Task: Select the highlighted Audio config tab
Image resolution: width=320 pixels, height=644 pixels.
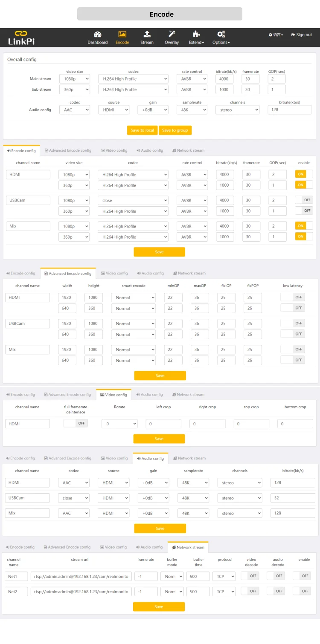Action: click(150, 459)
